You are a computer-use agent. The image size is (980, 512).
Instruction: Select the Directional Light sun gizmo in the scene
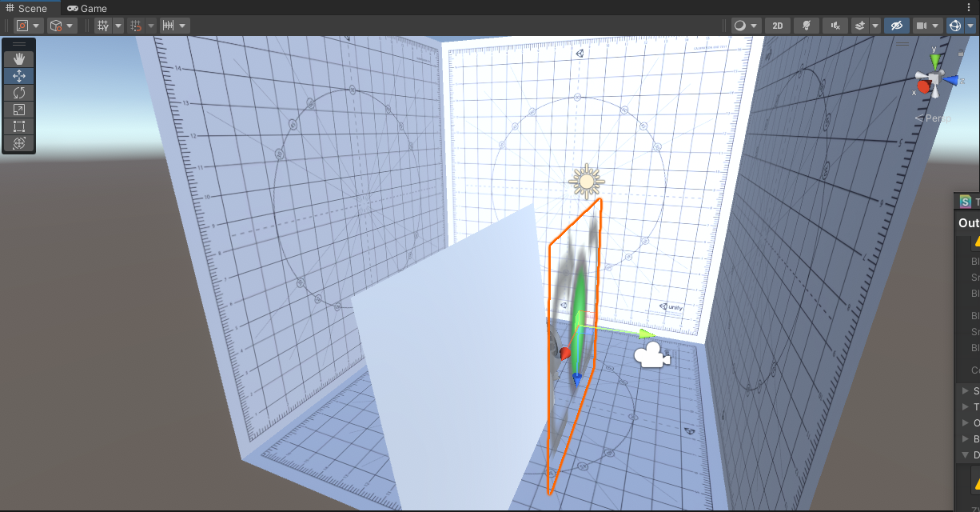tap(586, 181)
